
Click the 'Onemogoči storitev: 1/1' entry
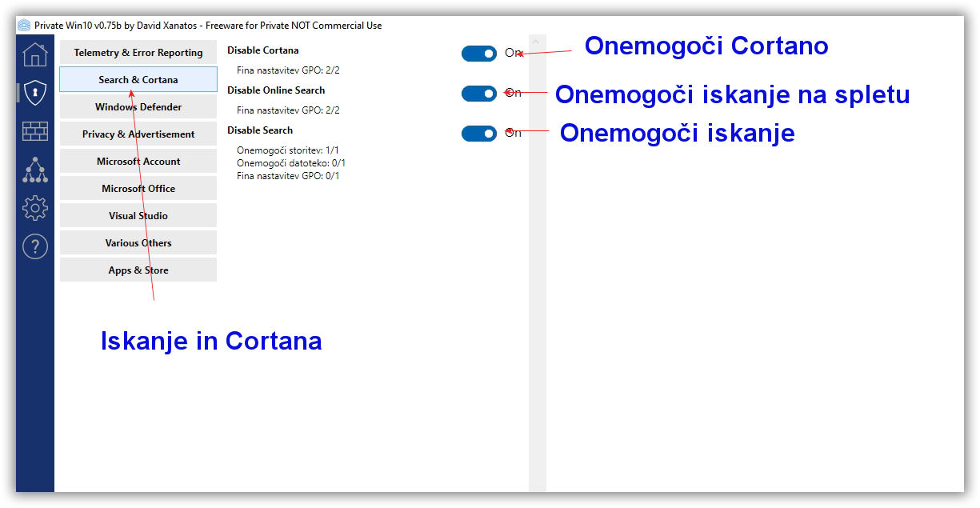(x=289, y=150)
